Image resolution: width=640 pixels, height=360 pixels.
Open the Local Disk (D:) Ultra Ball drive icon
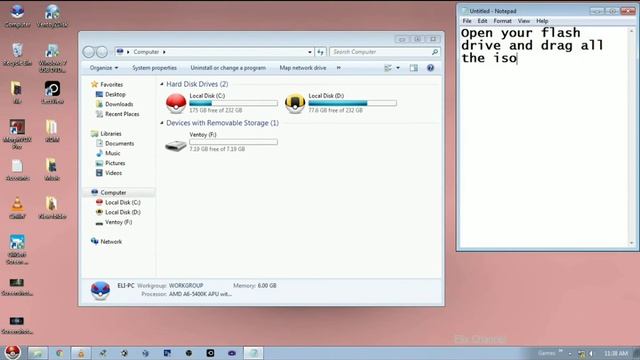point(295,103)
